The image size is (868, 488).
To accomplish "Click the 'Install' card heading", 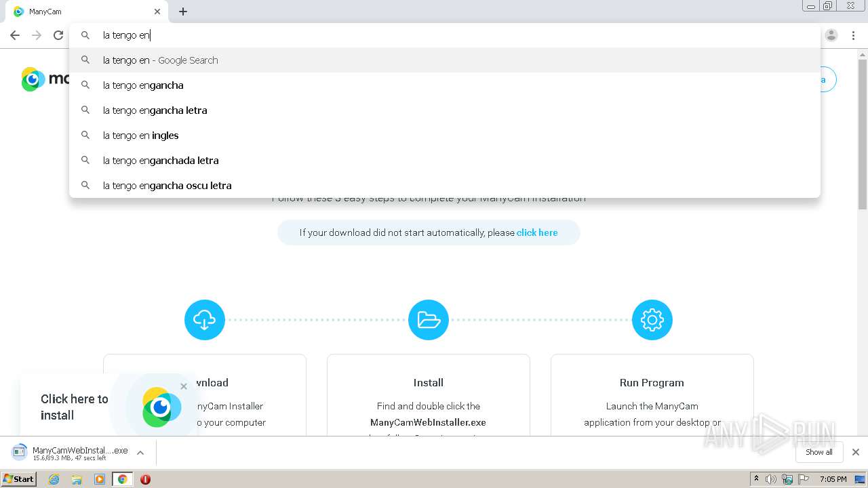I will 429,382.
